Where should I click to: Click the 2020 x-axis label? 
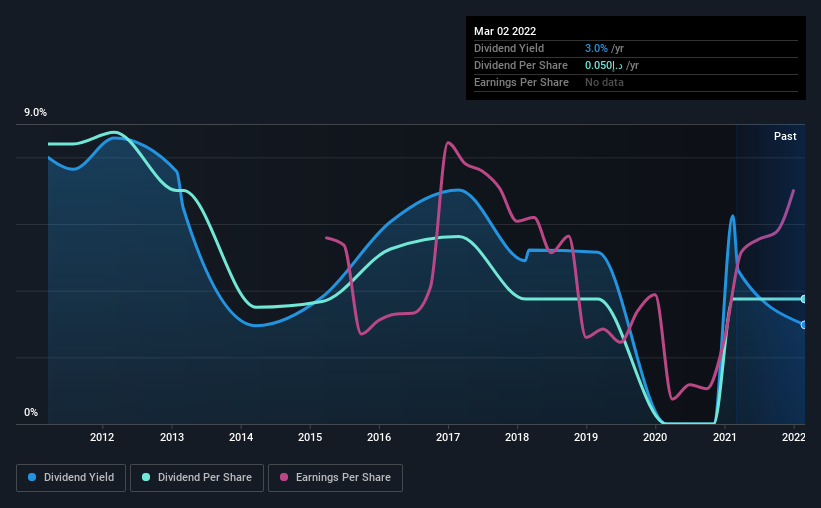[655, 437]
